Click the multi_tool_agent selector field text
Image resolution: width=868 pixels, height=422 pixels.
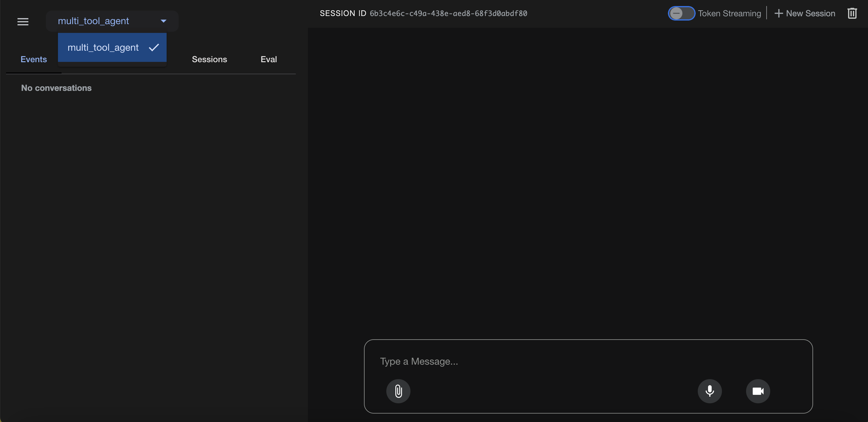(x=93, y=21)
